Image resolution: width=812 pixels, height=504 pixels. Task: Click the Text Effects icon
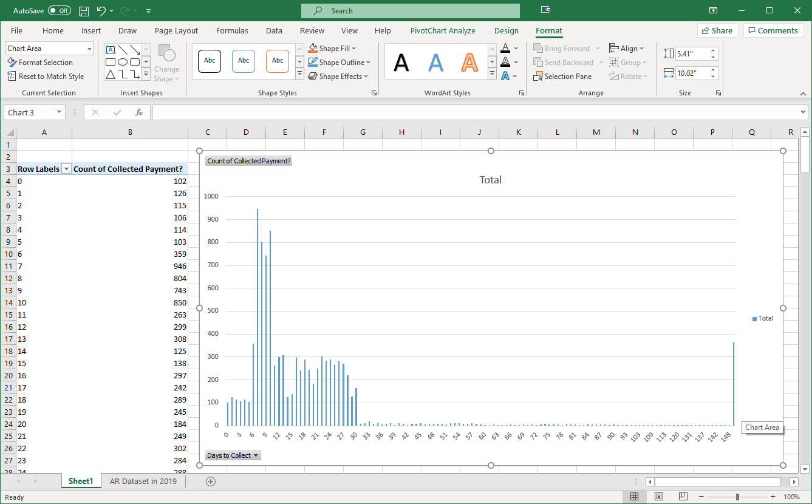tap(505, 76)
